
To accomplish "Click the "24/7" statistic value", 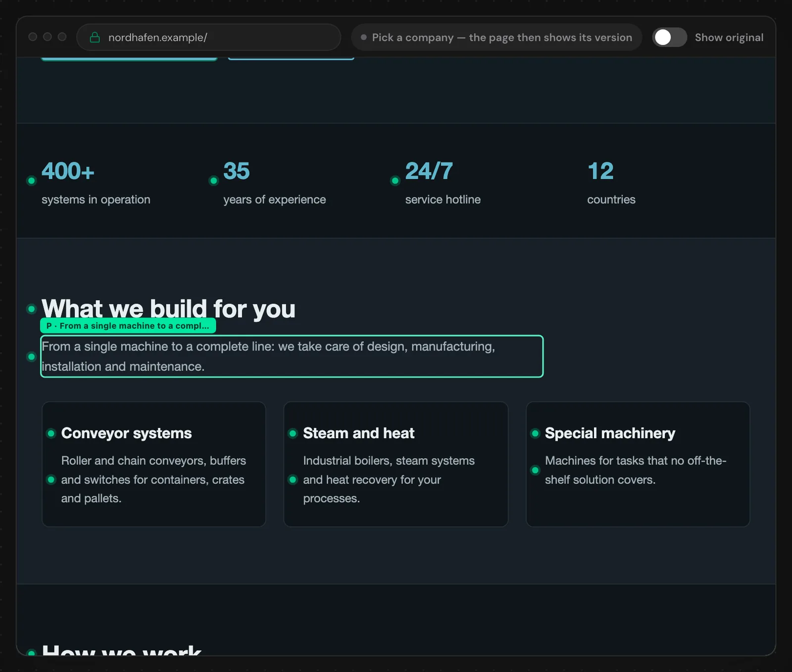I will click(429, 171).
